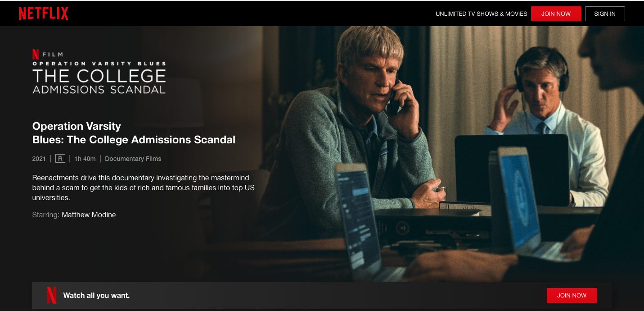Click JOIN NOW in the bottom banner
This screenshot has height=311, width=644.
click(572, 295)
